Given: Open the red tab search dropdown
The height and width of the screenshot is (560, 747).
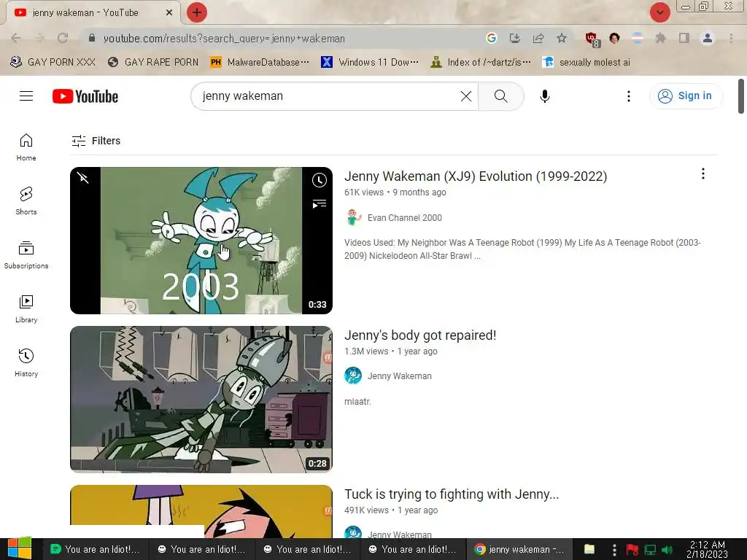Looking at the screenshot, I should 659,12.
